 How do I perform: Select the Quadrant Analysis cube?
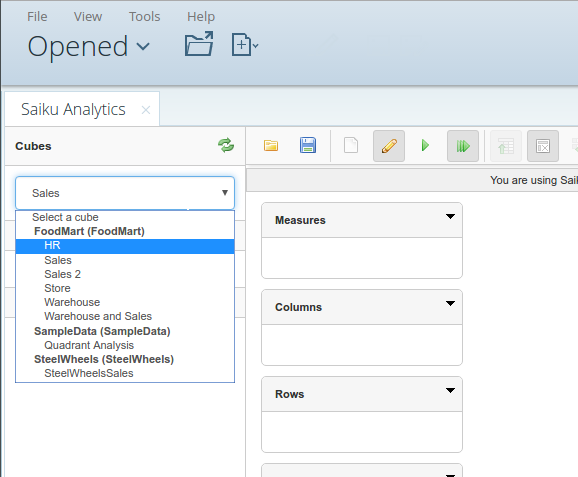click(x=125, y=345)
